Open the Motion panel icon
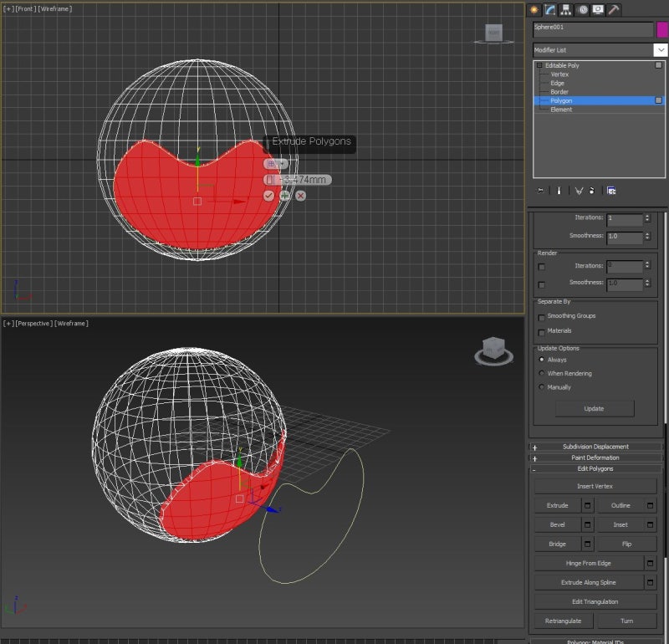This screenshot has width=669, height=644. 583,9
